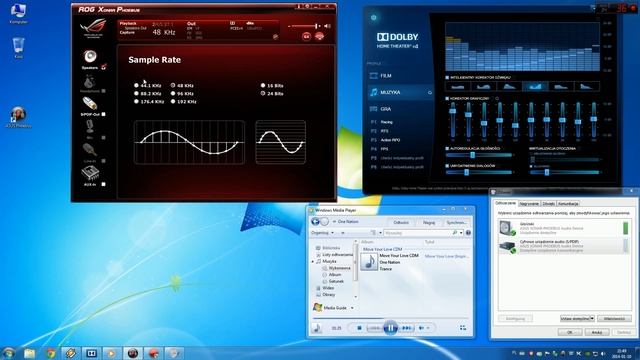
Task: Open Media Guide dropdown arrow
Action: tap(352, 308)
